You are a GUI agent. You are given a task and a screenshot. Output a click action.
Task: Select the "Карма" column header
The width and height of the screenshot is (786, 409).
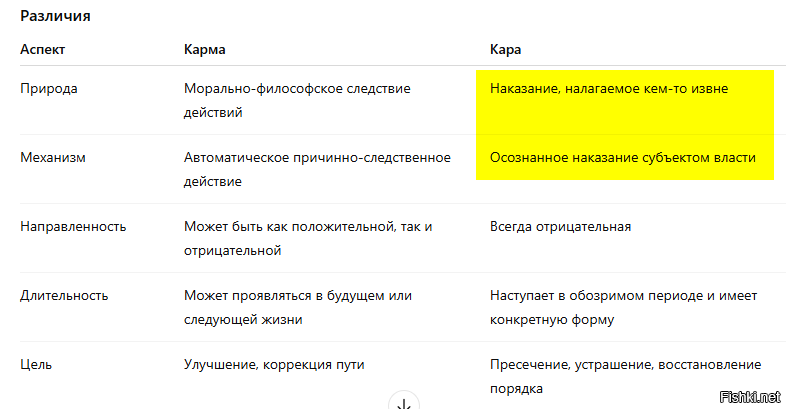pyautogui.click(x=204, y=49)
